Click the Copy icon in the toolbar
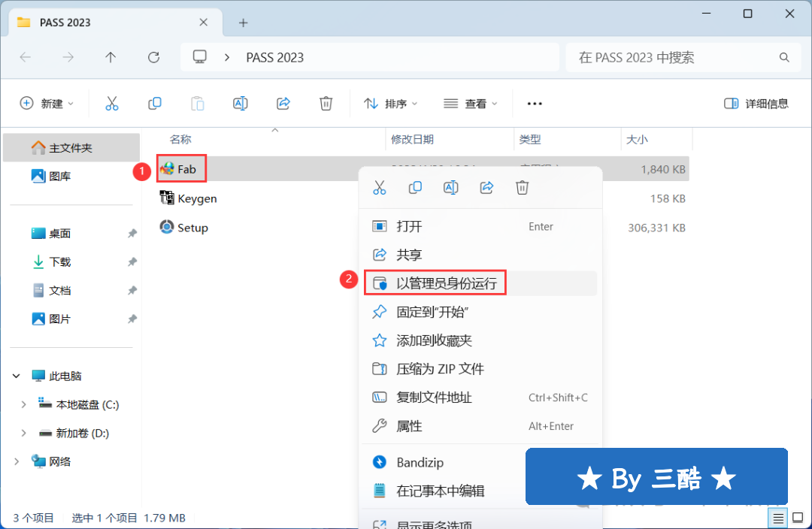812x529 pixels. pyautogui.click(x=154, y=104)
